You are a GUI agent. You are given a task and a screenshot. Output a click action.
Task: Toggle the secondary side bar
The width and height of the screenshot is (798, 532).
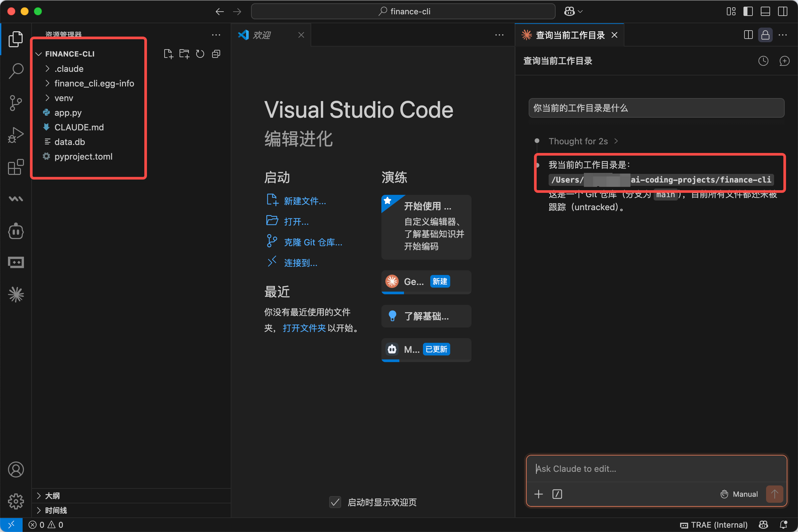point(783,12)
